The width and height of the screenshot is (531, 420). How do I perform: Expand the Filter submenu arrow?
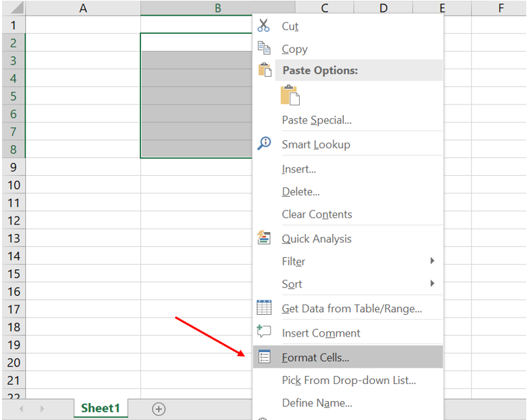(432, 261)
